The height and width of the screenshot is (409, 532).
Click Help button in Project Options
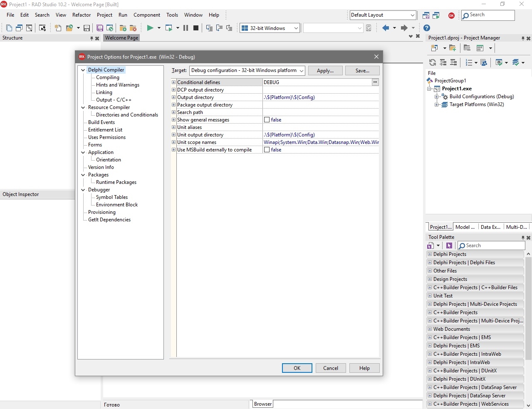click(364, 368)
